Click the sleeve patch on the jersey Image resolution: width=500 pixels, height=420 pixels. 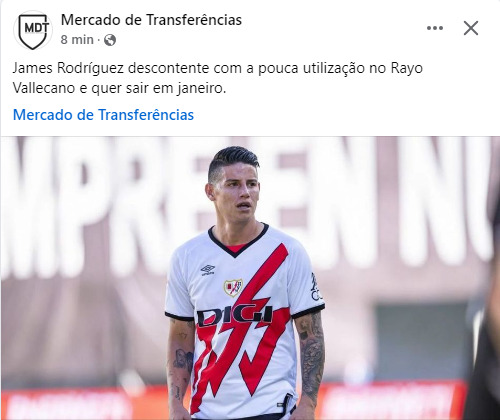315,287
